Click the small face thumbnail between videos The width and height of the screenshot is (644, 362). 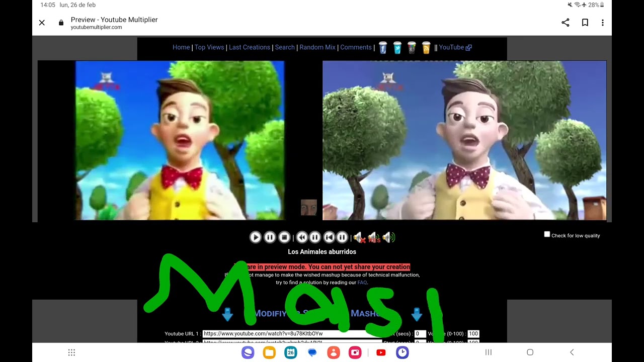[x=308, y=207]
